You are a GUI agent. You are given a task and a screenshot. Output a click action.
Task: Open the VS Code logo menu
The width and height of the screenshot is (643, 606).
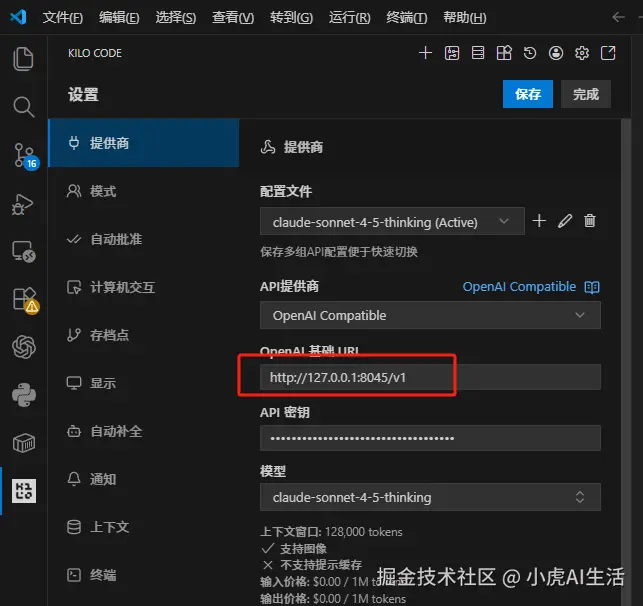coord(18,17)
